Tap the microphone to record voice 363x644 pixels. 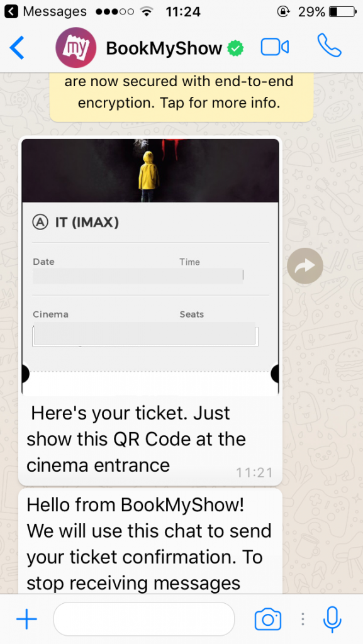pos(332,619)
